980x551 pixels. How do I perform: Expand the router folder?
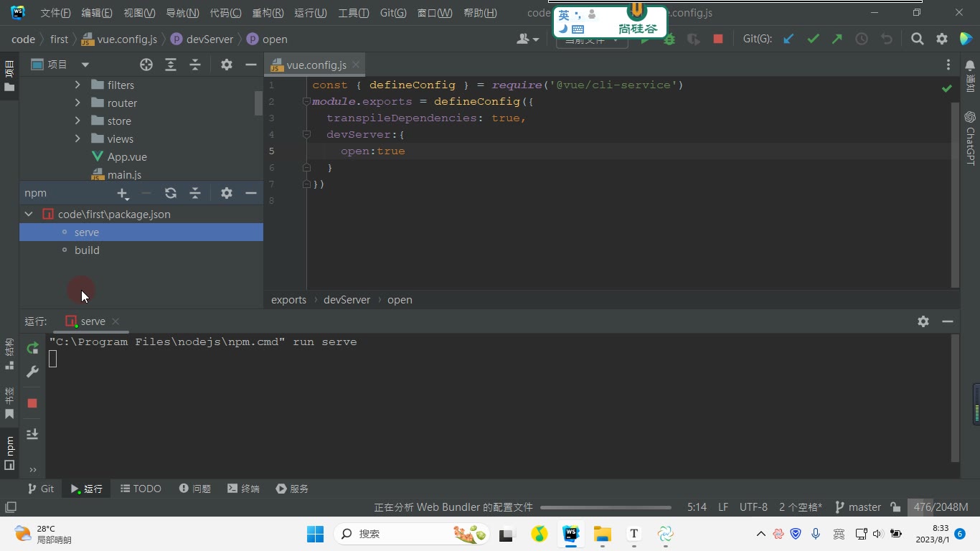click(77, 103)
